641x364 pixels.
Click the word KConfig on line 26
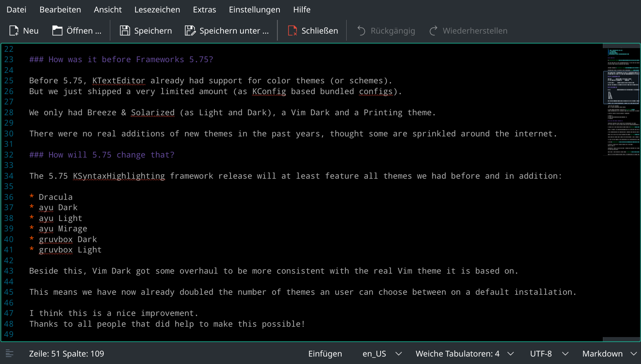click(x=269, y=91)
